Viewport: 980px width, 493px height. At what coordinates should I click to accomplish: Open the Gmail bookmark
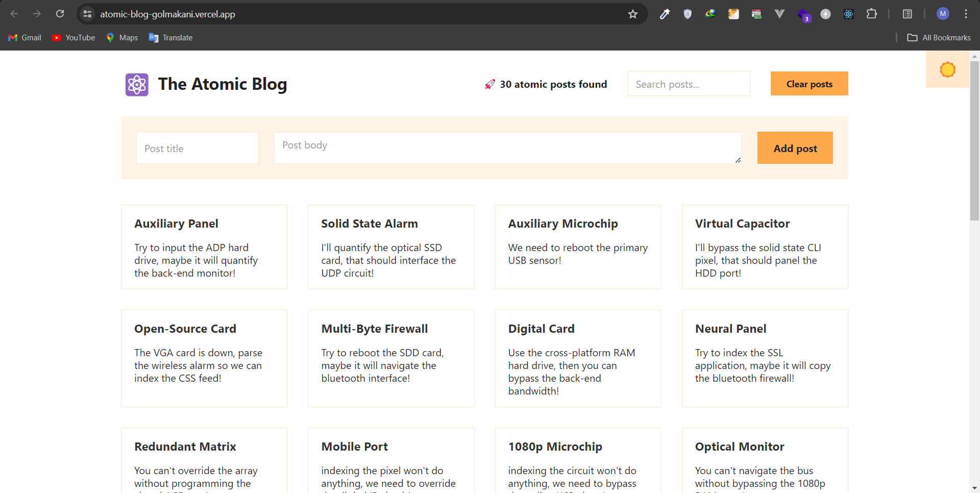click(x=25, y=38)
